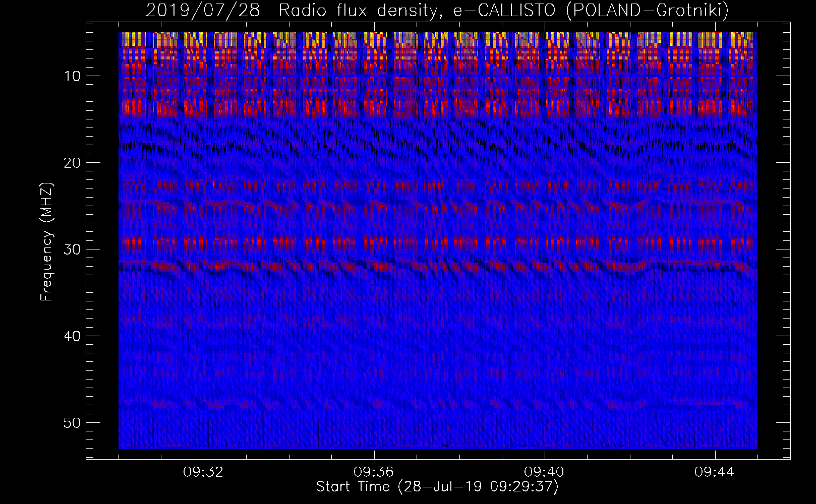The image size is (816, 504).
Task: Click the '09:40' time tick label
Action: coord(545,472)
